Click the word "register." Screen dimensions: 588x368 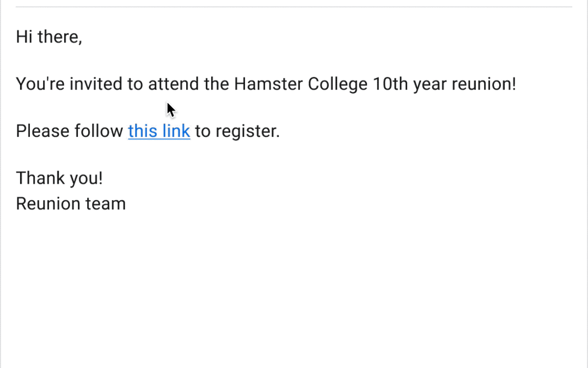(x=248, y=132)
